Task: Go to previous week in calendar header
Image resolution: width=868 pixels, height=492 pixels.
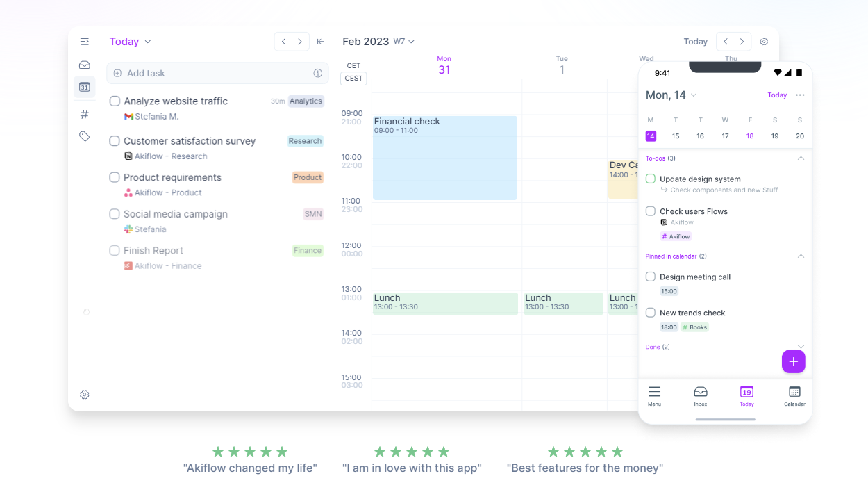Action: 725,42
